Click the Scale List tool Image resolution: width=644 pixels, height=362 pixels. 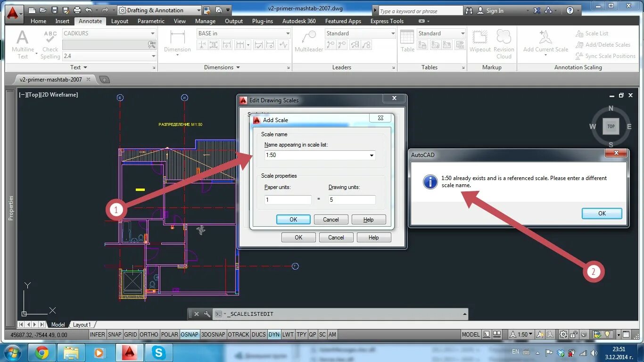592,33
